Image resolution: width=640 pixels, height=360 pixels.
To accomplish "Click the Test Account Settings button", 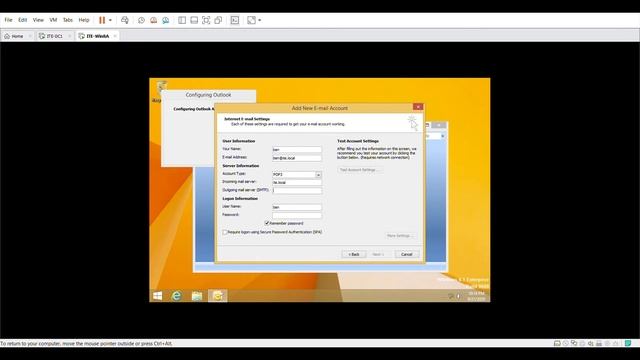I will pyautogui.click(x=360, y=169).
